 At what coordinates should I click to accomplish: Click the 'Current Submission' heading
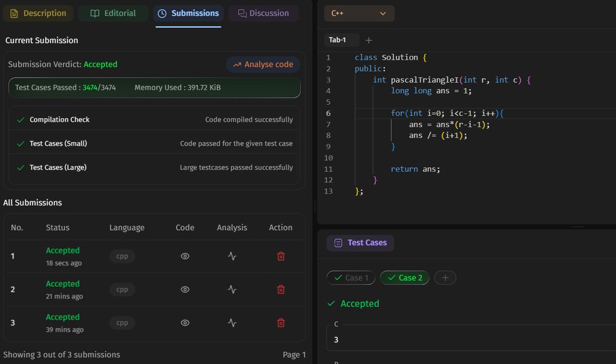click(x=42, y=41)
